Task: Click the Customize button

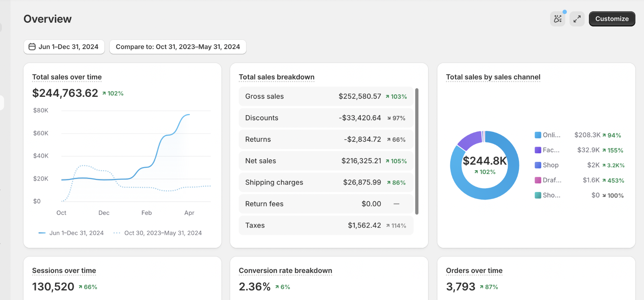Action: [612, 19]
